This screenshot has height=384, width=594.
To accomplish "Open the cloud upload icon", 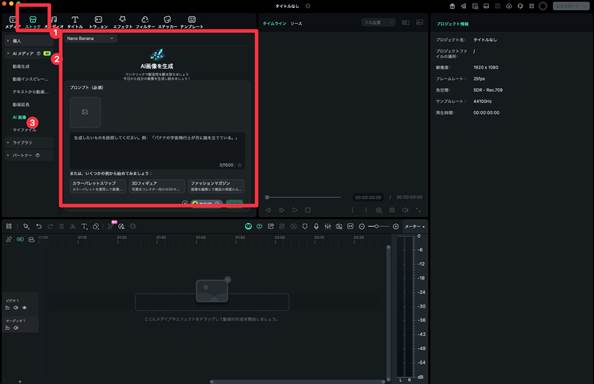I will (509, 6).
